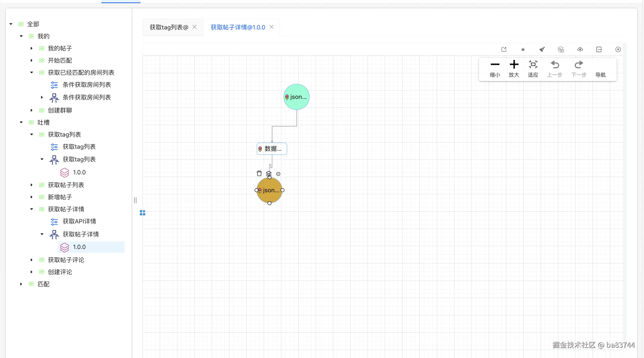
Task: Click the open-in-new-window share icon
Action: pyautogui.click(x=504, y=50)
